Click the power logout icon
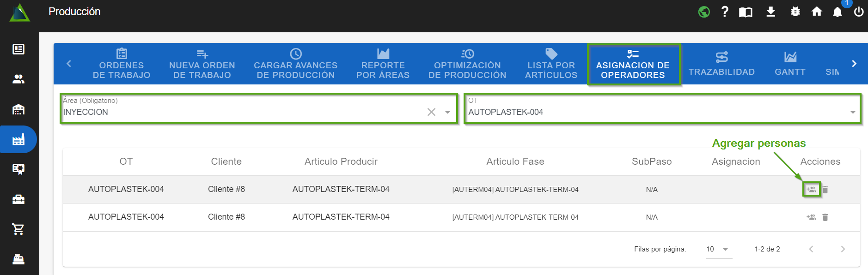The width and height of the screenshot is (868, 275). [858, 12]
